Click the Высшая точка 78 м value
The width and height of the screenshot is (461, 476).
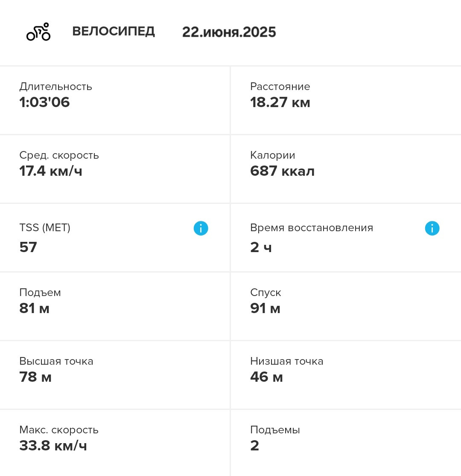coord(35,377)
